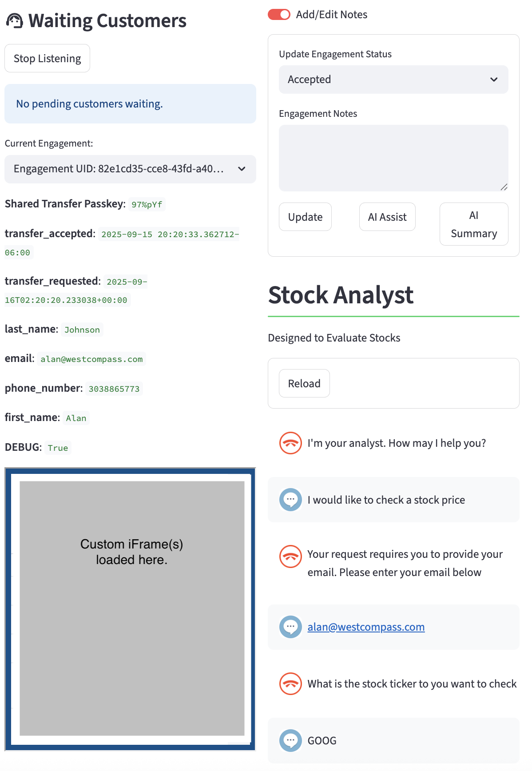This screenshot has height=771, width=532.
Task: Open the alan@westcompass.com chat link
Action: click(366, 627)
